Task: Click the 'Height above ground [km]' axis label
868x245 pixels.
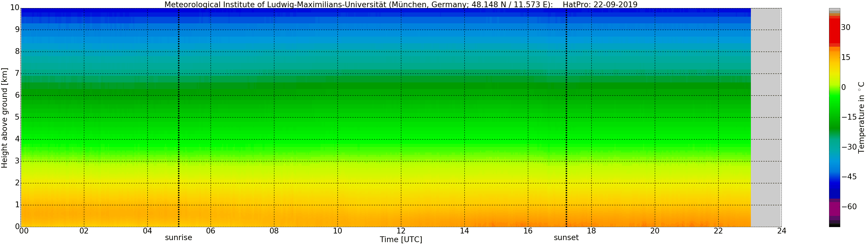Action: pos(4,118)
